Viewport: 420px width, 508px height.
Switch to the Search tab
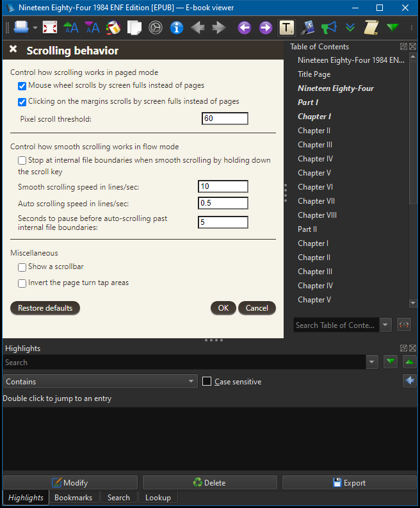coord(118,498)
